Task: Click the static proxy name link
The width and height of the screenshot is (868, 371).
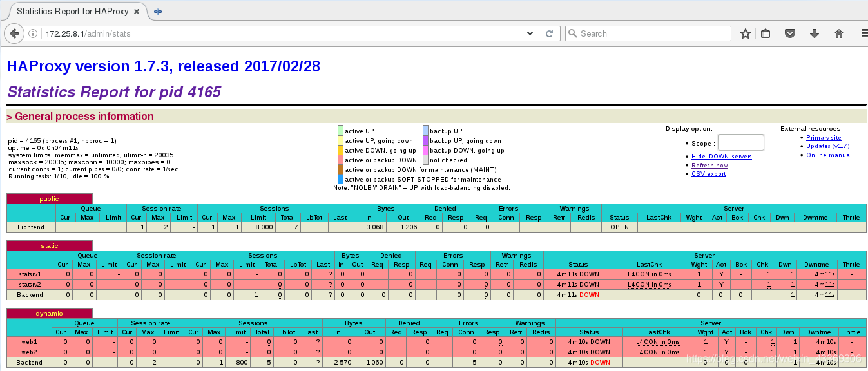Action: (49, 246)
